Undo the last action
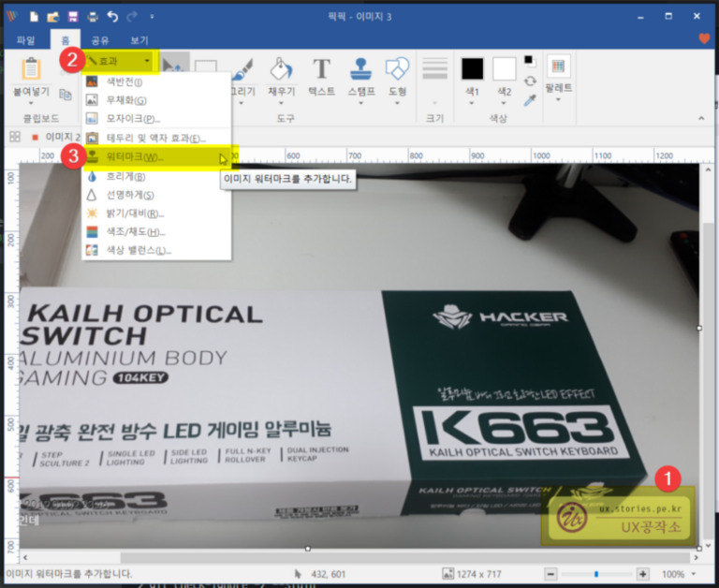 point(112,17)
